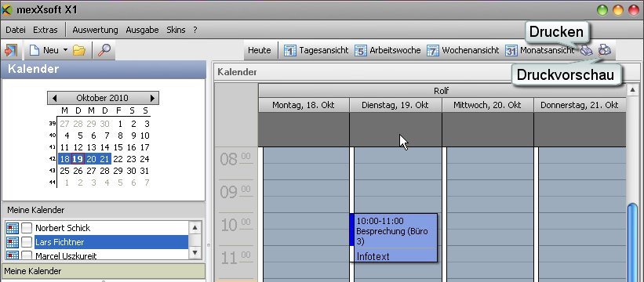Click the magnifier search icon
Viewport: 644px width, 282px height.
tap(104, 50)
